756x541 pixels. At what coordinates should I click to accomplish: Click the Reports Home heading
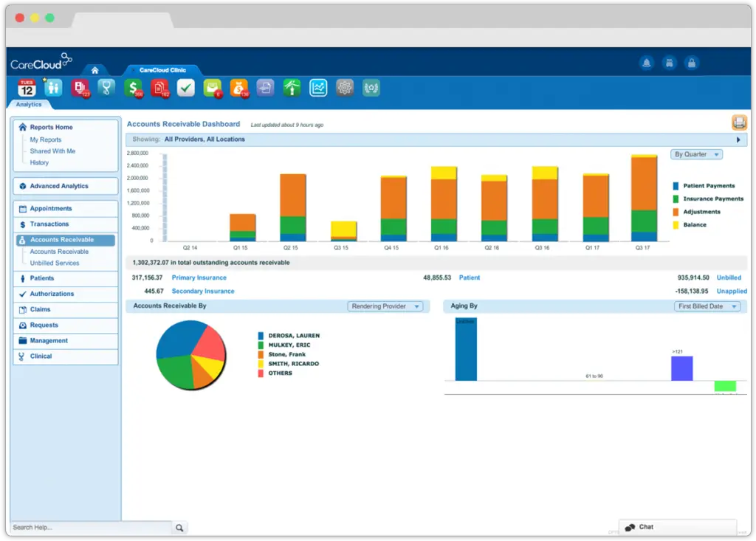pyautogui.click(x=51, y=127)
